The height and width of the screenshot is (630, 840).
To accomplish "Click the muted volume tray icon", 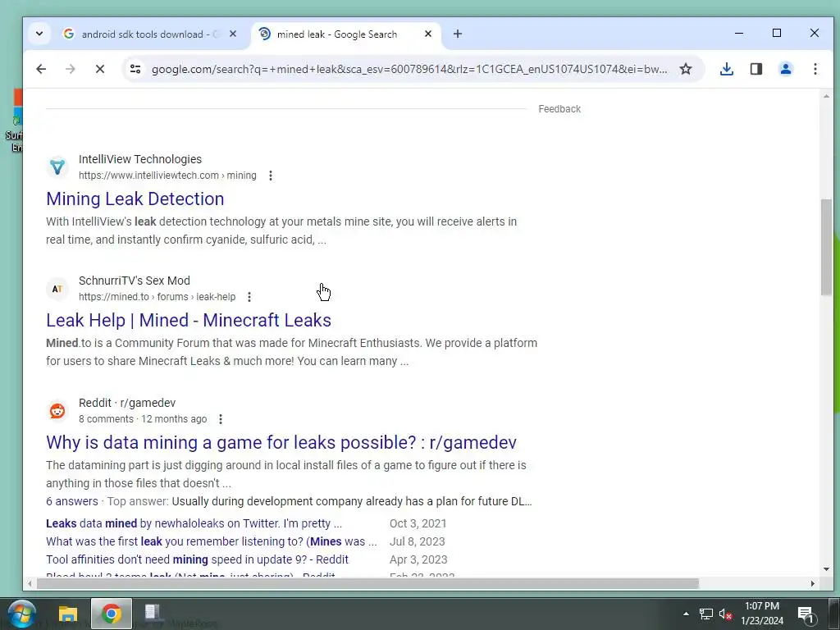I will [726, 614].
